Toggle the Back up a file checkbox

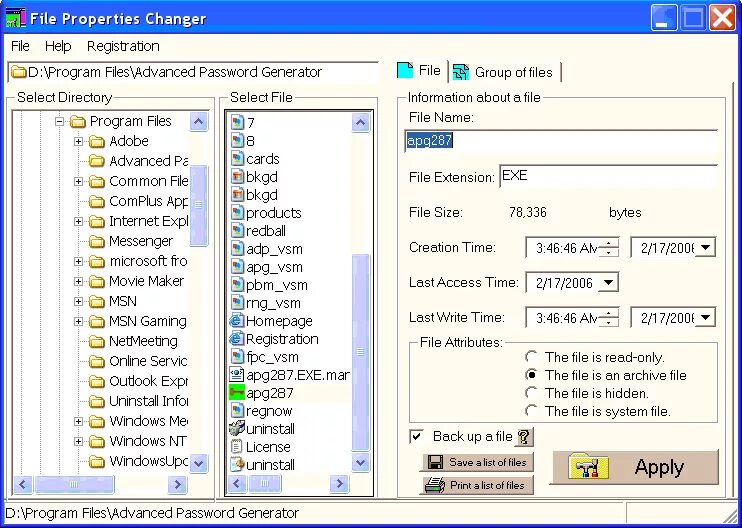(416, 436)
